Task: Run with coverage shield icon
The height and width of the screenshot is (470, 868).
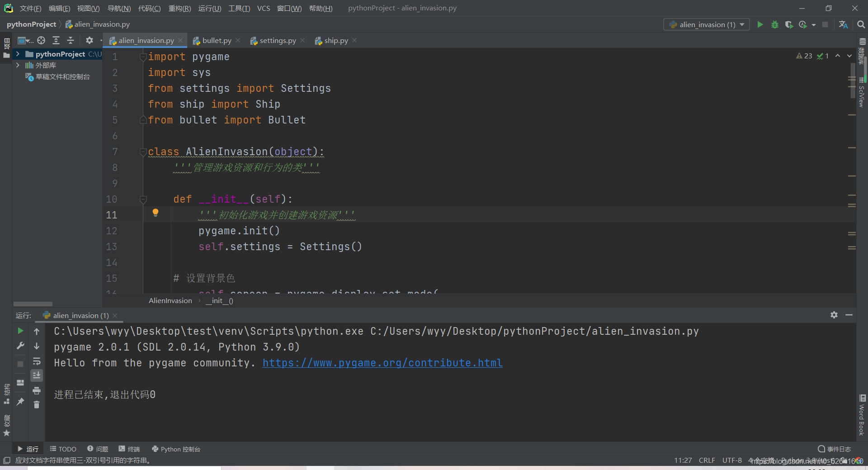Action: (789, 24)
